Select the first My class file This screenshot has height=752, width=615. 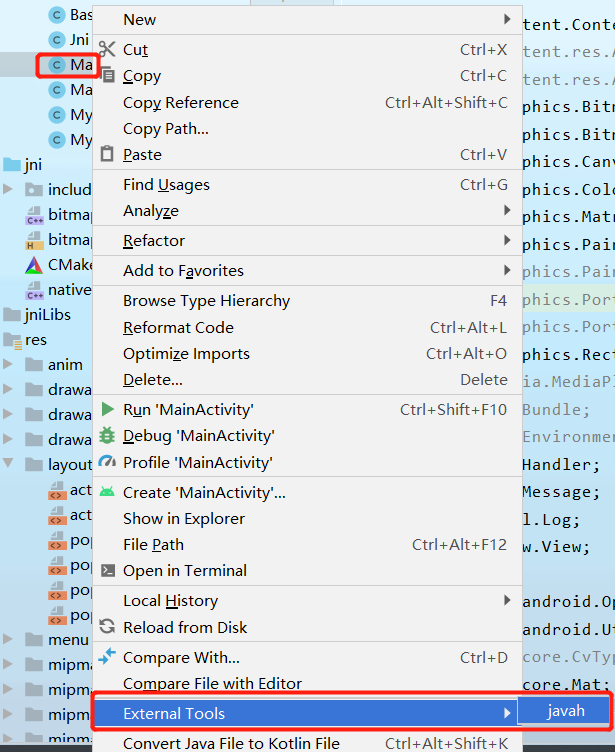71,115
